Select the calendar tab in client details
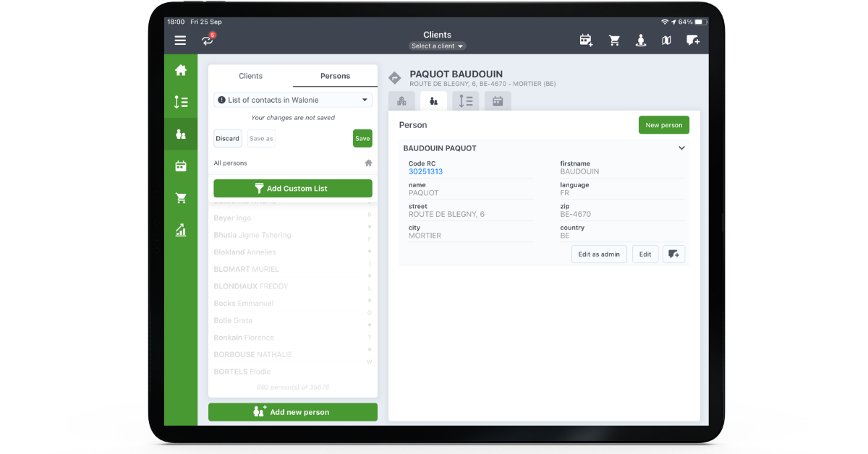The image size is (868, 454). click(x=498, y=101)
